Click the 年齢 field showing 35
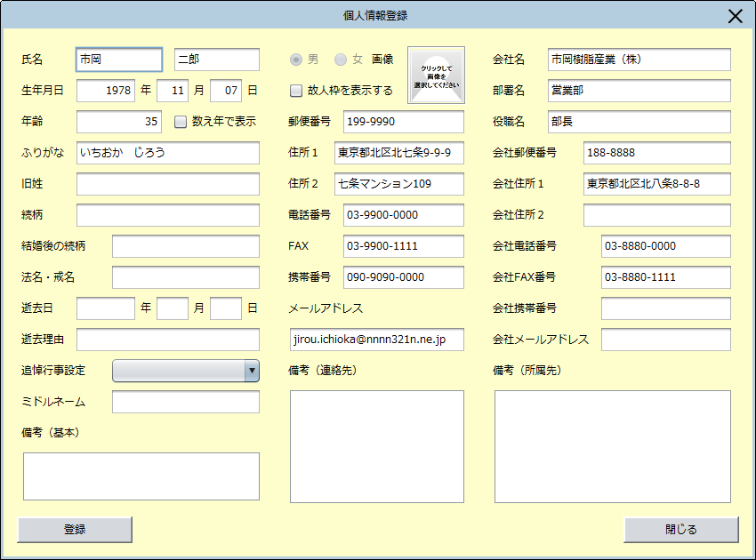Image resolution: width=756 pixels, height=560 pixels. (119, 122)
